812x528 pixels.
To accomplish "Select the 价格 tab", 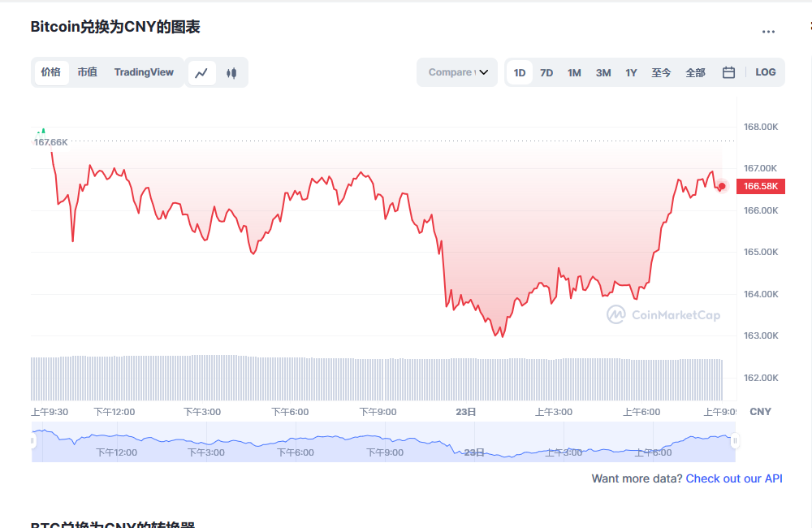I will (50, 72).
